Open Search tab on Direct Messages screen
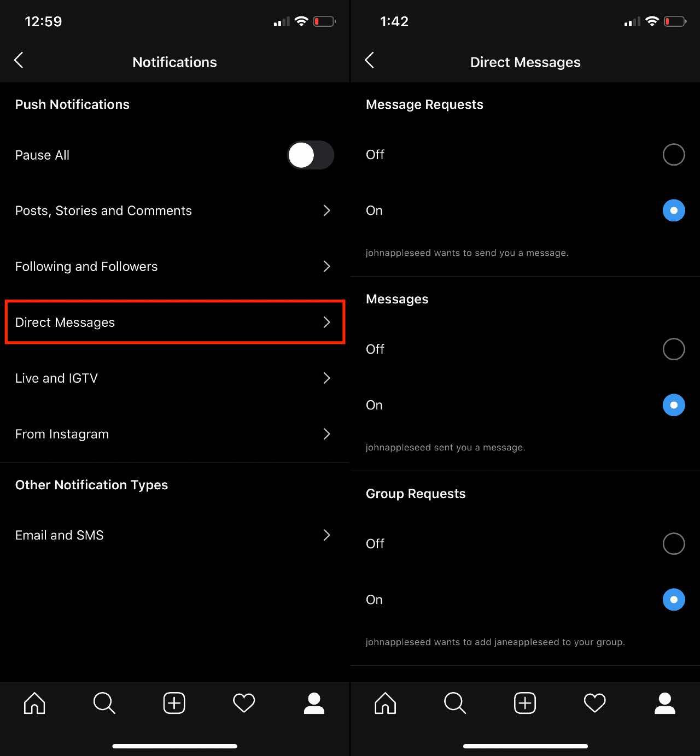 click(455, 703)
